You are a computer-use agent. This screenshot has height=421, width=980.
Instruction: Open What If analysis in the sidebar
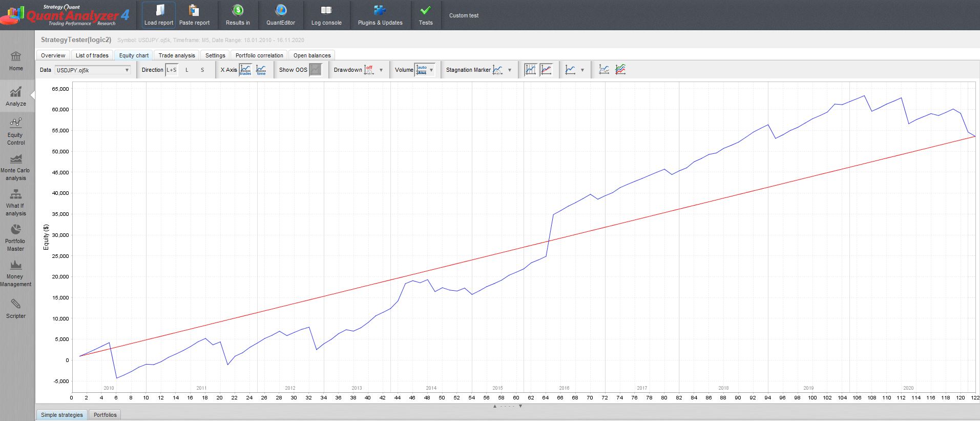[16, 203]
